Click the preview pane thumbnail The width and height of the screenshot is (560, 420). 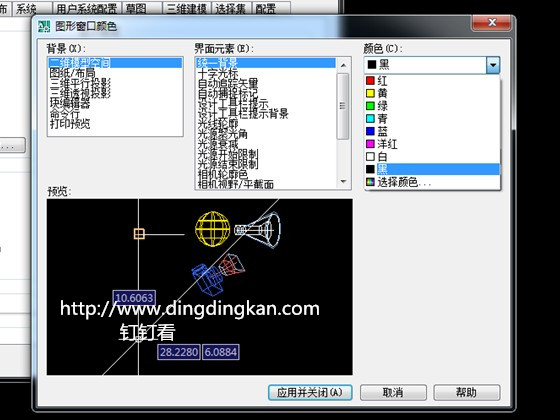(x=200, y=287)
